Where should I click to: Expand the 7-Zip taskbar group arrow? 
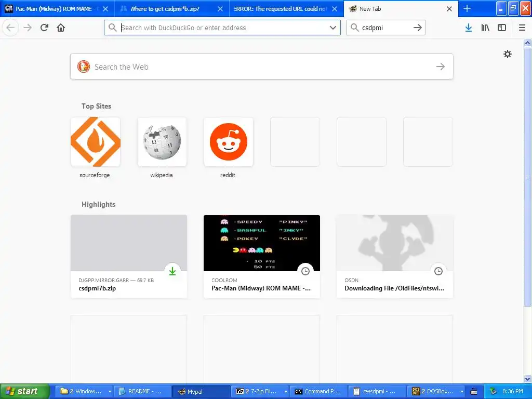(x=286, y=392)
